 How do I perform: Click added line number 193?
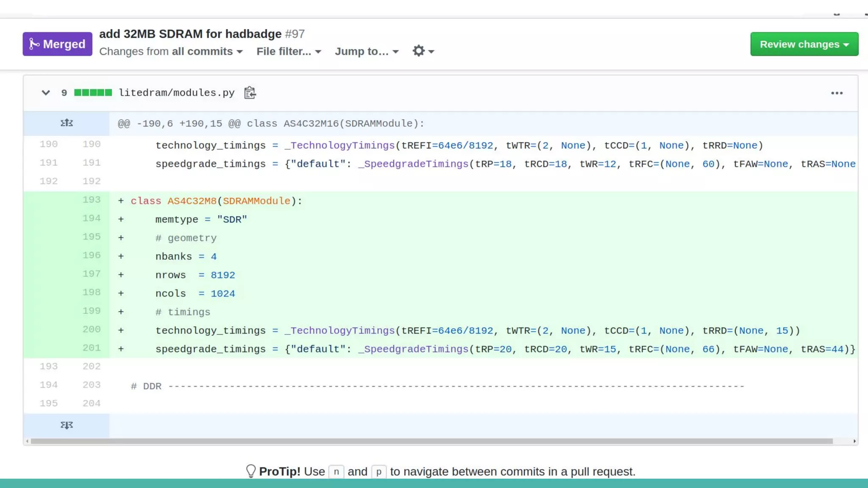point(91,200)
